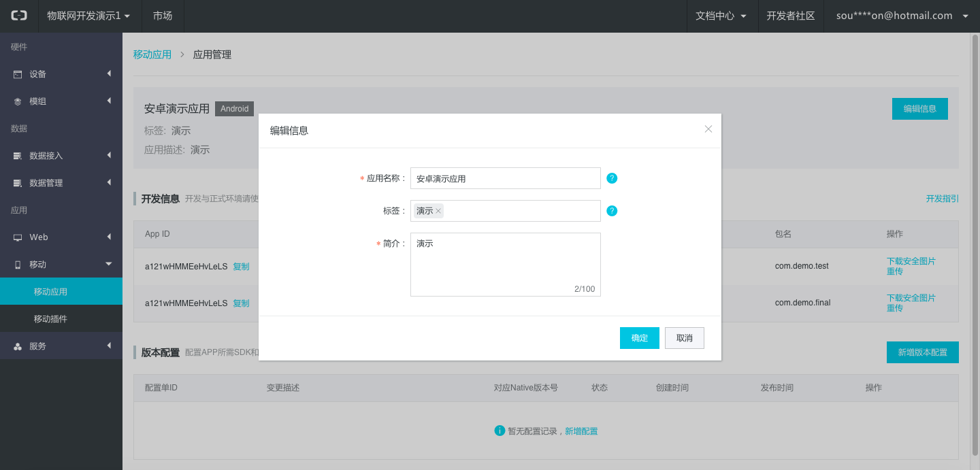The height and width of the screenshot is (470, 980).
Task: Click the logo icon in top-left corner
Action: [19, 16]
